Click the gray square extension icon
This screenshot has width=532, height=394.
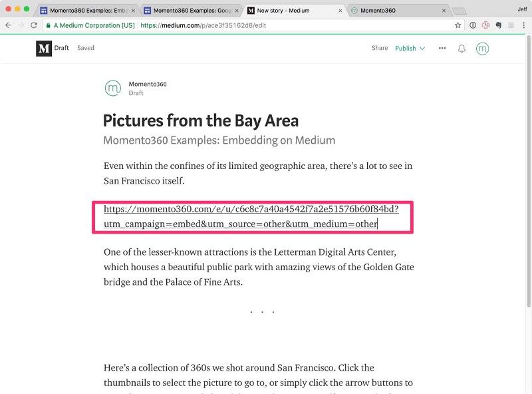pyautogui.click(x=511, y=25)
